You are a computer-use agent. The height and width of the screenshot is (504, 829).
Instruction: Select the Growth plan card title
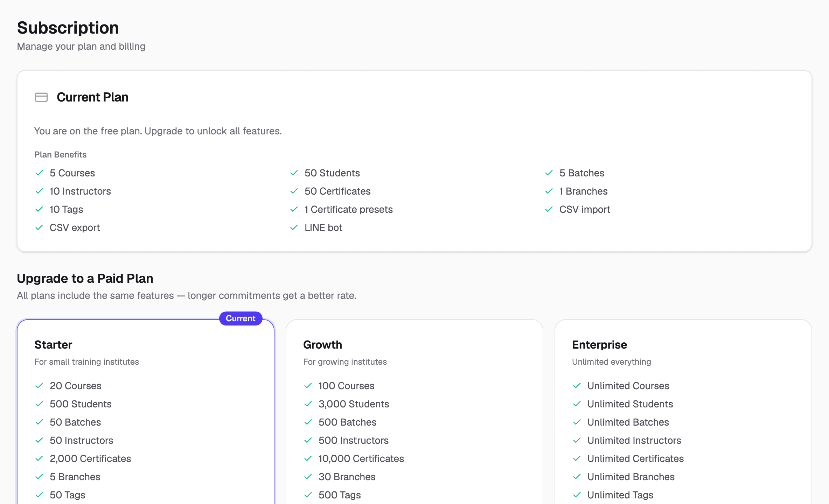322,345
